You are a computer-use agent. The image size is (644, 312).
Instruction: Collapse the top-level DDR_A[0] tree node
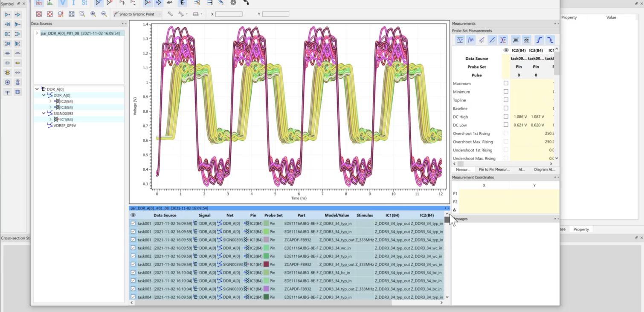(x=37, y=89)
